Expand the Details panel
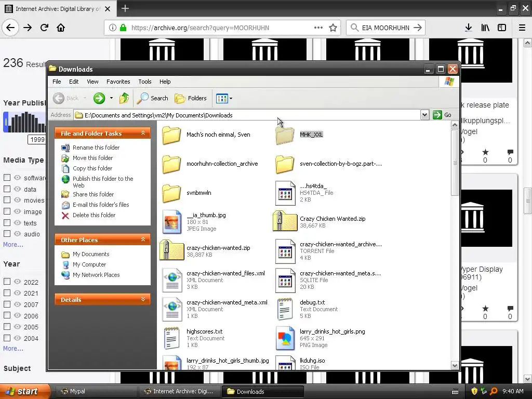 coord(143,300)
